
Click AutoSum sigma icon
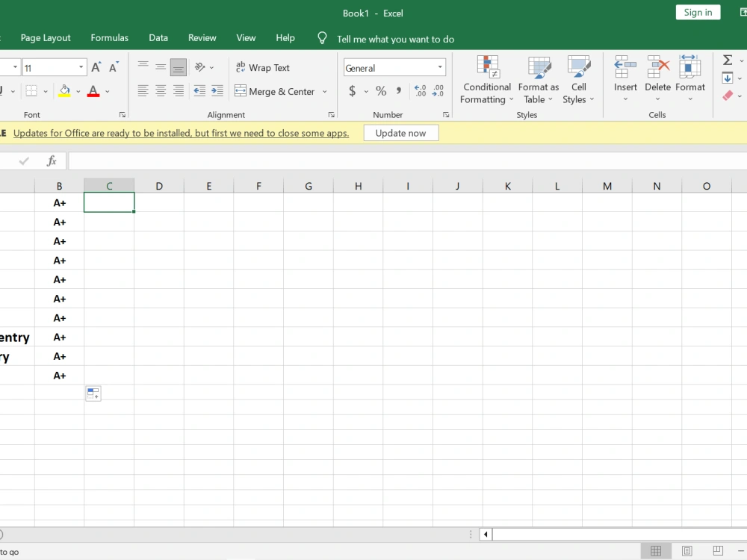(728, 60)
